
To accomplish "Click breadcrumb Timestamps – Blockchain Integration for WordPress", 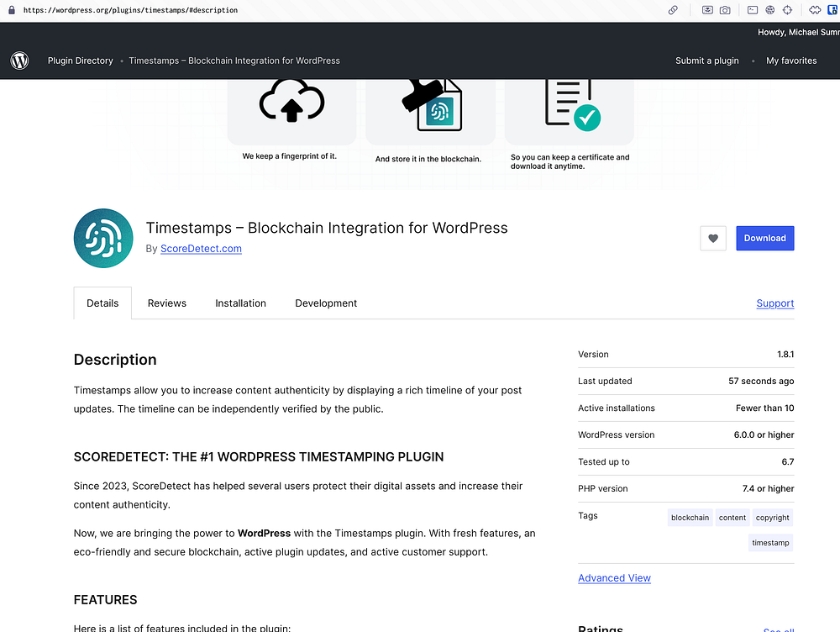I will [x=234, y=61].
